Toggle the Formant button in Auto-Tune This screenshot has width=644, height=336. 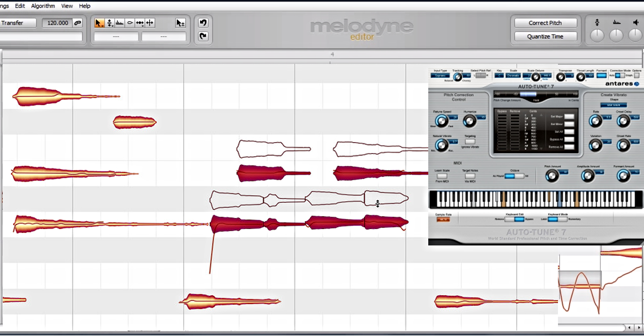[602, 75]
